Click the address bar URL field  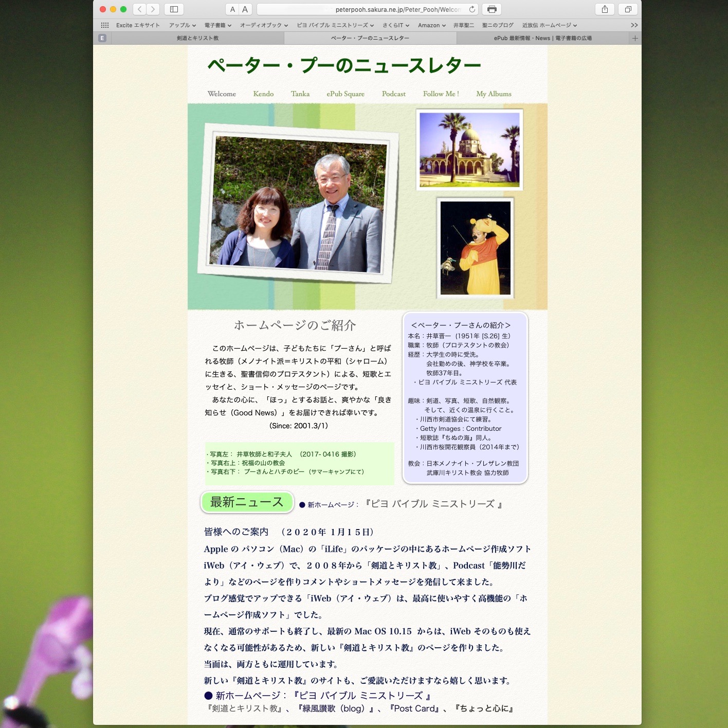pyautogui.click(x=365, y=9)
